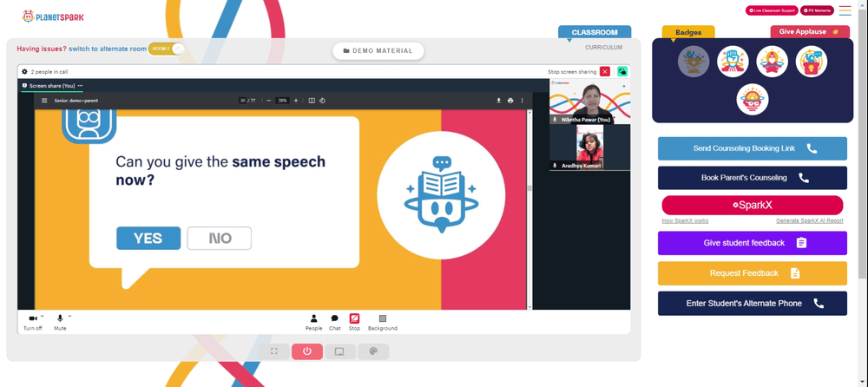Toggle the ROOM 2 alternate room switch

[166, 49]
